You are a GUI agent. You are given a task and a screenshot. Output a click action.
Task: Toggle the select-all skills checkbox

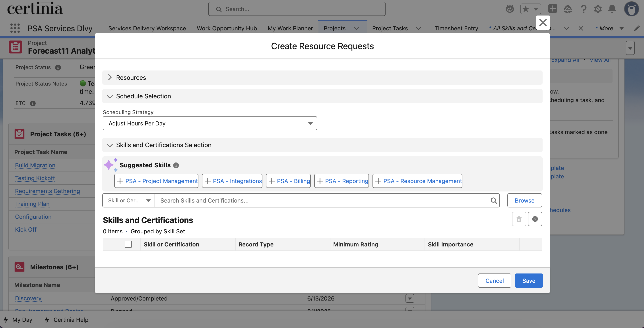click(128, 244)
